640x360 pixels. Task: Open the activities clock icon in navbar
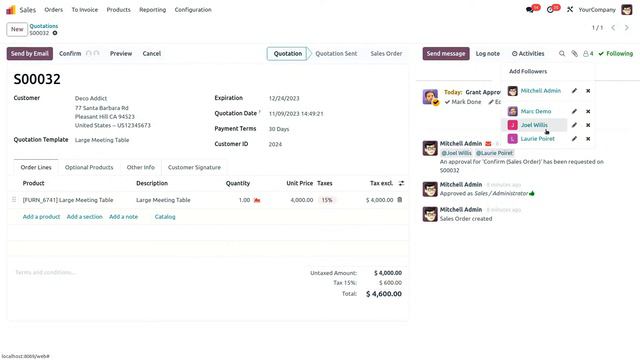click(550, 9)
